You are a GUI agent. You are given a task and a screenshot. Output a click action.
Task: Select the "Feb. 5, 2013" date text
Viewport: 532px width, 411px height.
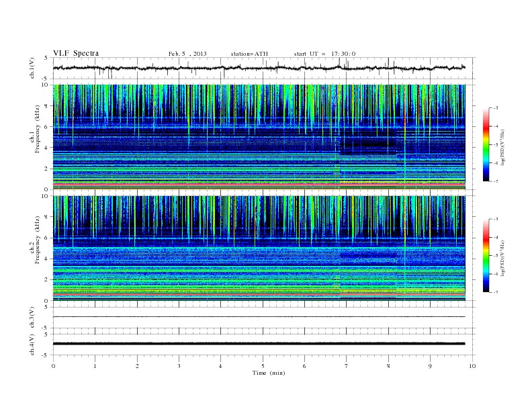(x=187, y=54)
